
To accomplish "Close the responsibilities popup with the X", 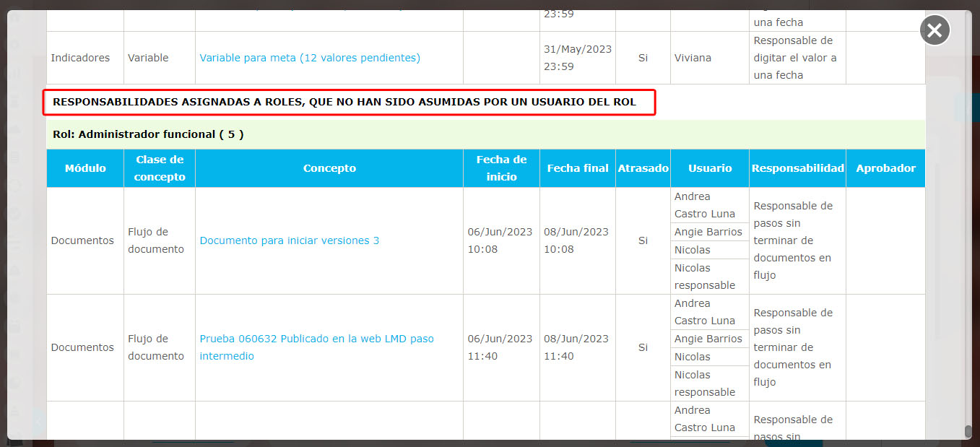I will (935, 30).
